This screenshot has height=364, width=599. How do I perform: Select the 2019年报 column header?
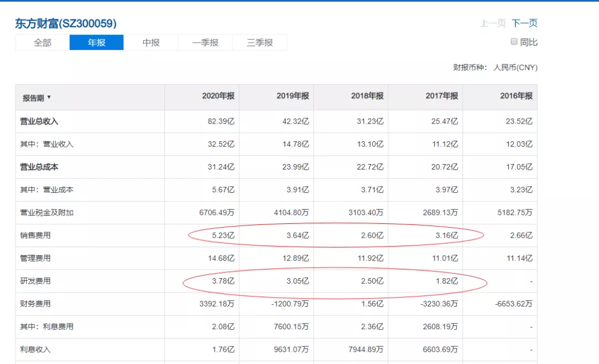[292, 96]
